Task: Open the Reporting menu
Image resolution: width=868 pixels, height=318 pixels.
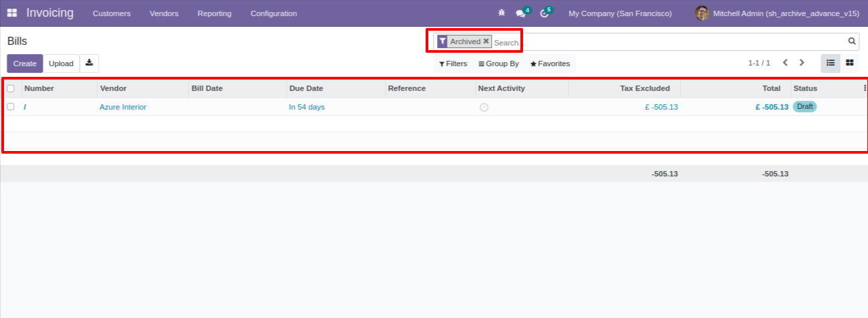Action: point(214,13)
